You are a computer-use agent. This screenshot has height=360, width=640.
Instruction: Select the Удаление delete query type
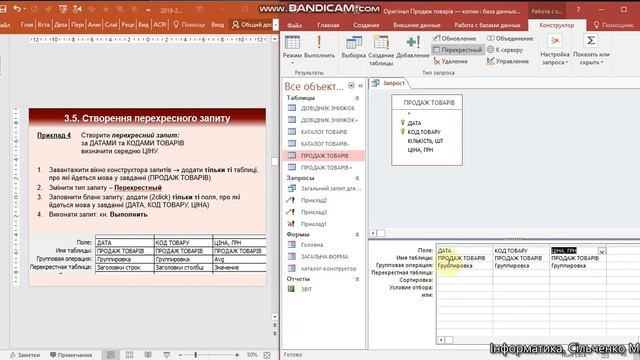coord(451,61)
